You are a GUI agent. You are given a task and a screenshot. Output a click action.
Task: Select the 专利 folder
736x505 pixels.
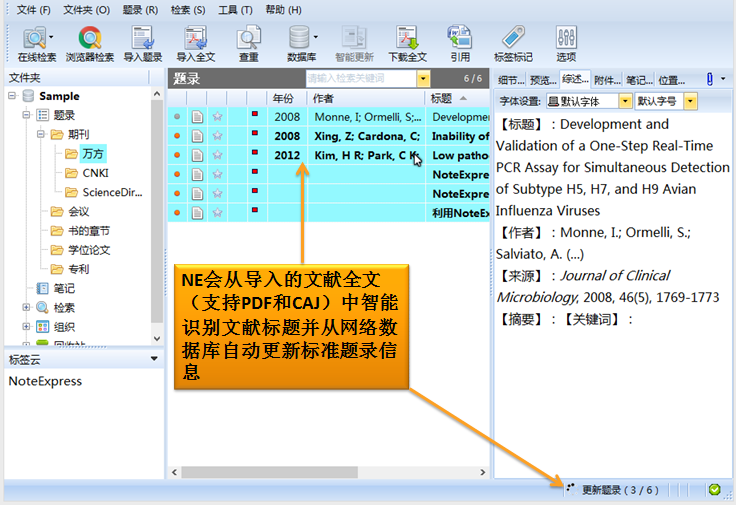(78, 269)
